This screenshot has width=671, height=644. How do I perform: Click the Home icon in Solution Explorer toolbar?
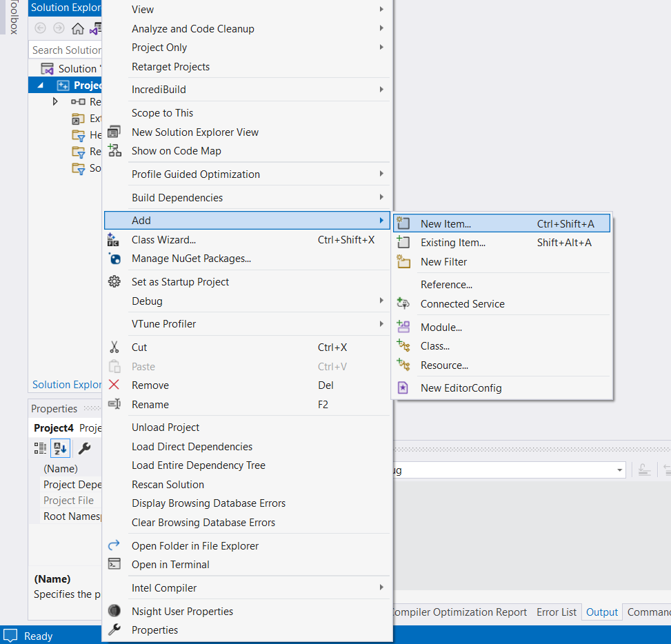[x=77, y=28]
